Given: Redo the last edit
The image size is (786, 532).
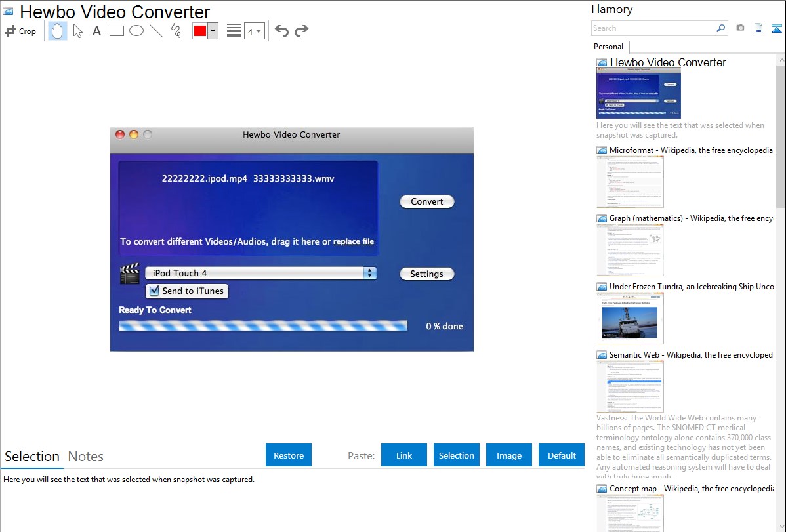Looking at the screenshot, I should (301, 31).
